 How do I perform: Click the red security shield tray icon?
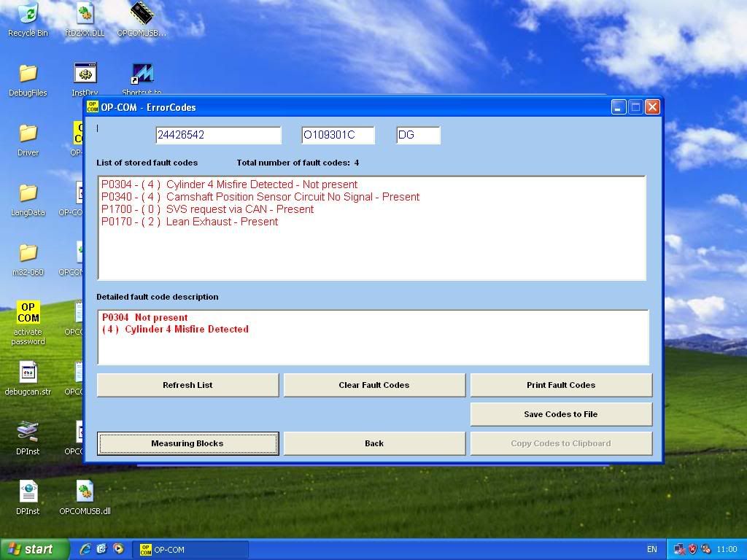693,550
